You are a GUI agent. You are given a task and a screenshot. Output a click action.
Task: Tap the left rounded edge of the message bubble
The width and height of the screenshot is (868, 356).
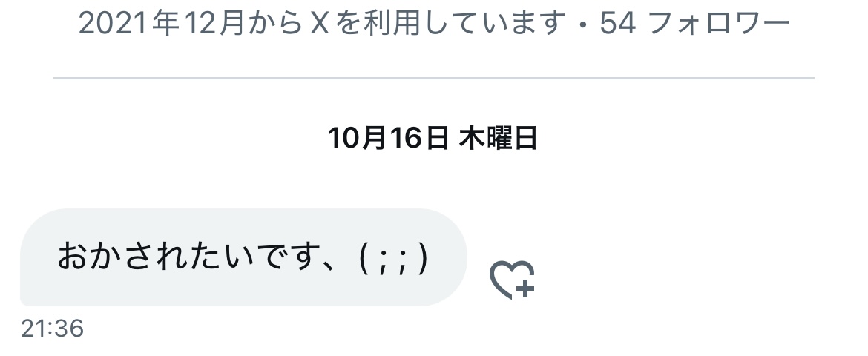tap(33, 257)
